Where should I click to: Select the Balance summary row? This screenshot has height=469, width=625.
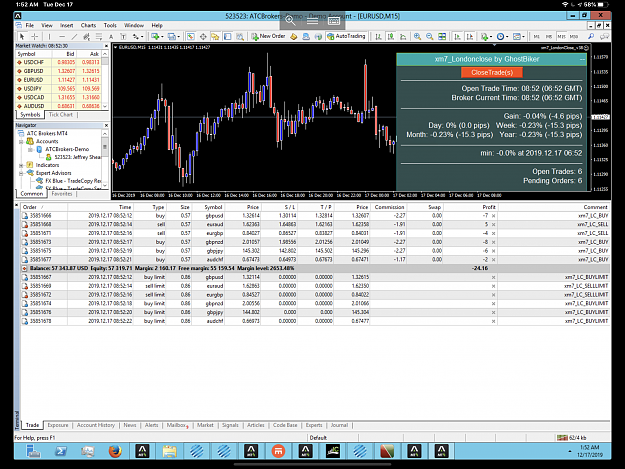pyautogui.click(x=315, y=269)
